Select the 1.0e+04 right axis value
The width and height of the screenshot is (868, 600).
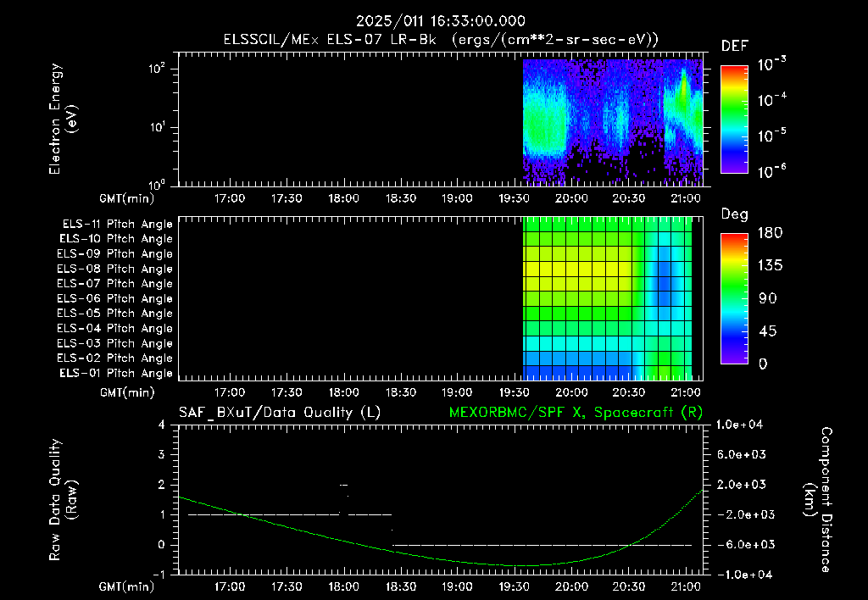(x=739, y=425)
